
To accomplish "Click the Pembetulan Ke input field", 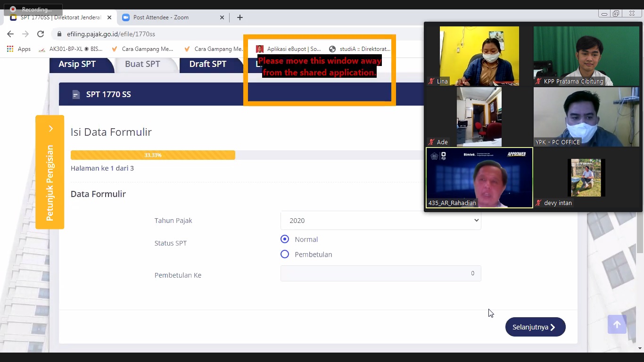I will pyautogui.click(x=380, y=273).
